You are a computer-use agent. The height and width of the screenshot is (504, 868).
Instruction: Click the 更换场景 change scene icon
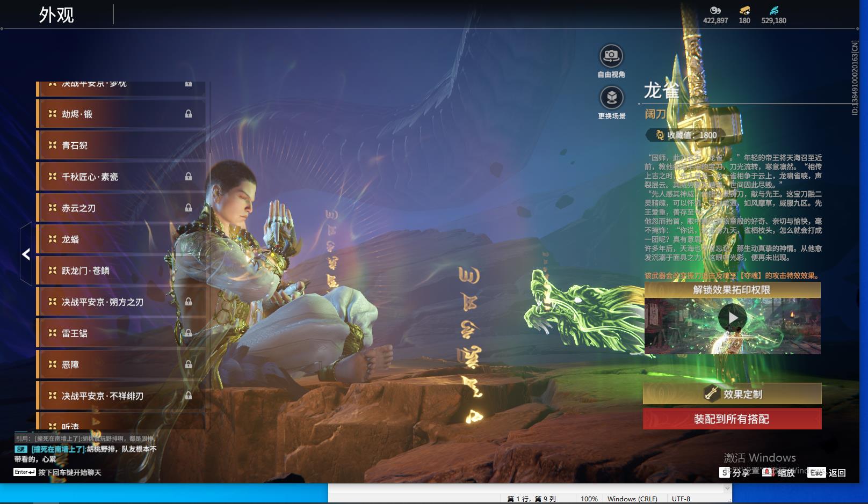click(x=611, y=98)
